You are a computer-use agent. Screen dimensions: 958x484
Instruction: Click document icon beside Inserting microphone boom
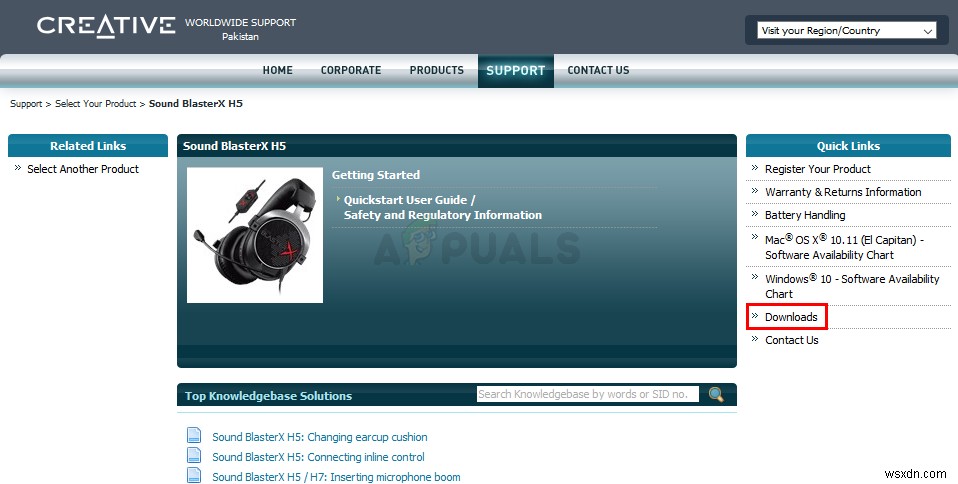click(194, 475)
